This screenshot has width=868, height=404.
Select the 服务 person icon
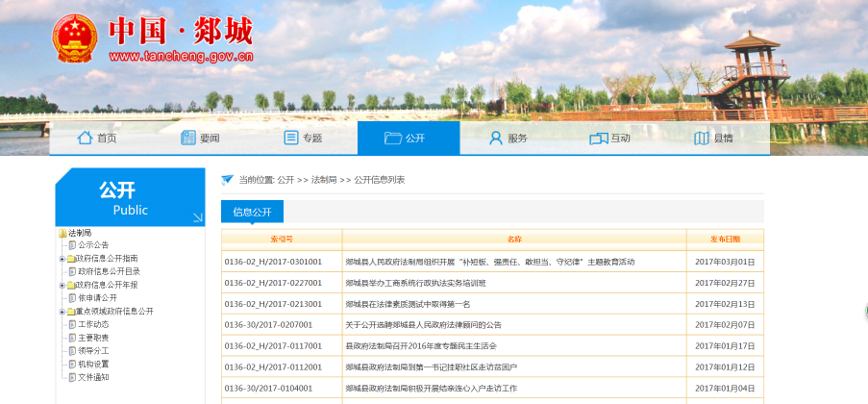pyautogui.click(x=496, y=138)
